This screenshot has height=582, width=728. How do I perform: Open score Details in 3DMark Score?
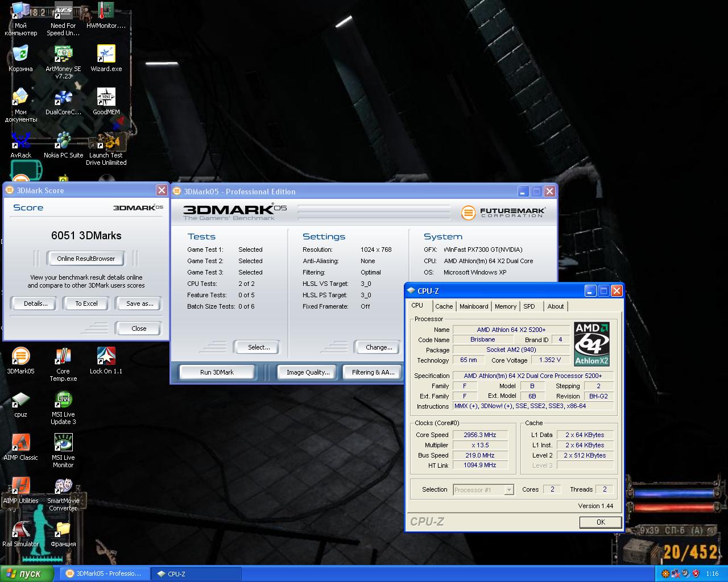[35, 304]
